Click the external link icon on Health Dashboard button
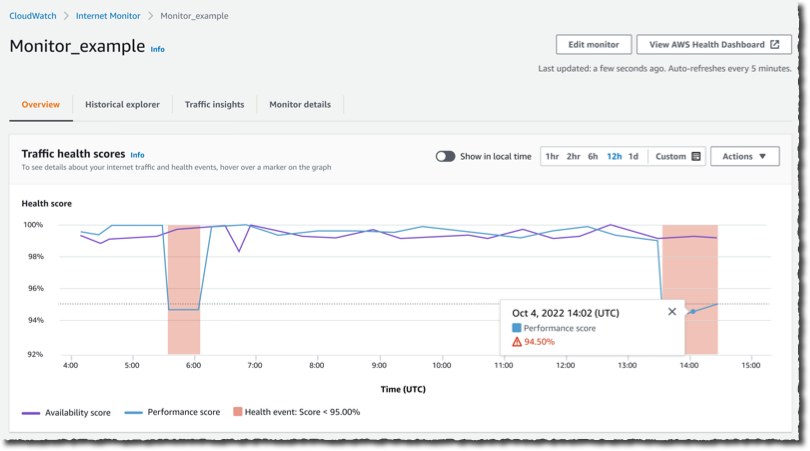Viewport: 810px width, 451px height. tap(775, 44)
